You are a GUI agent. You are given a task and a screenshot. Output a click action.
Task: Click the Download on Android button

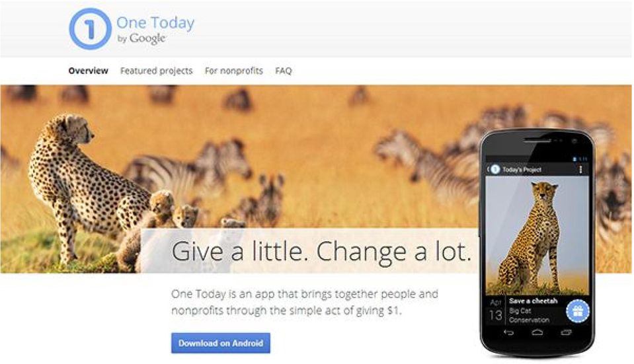point(220,343)
